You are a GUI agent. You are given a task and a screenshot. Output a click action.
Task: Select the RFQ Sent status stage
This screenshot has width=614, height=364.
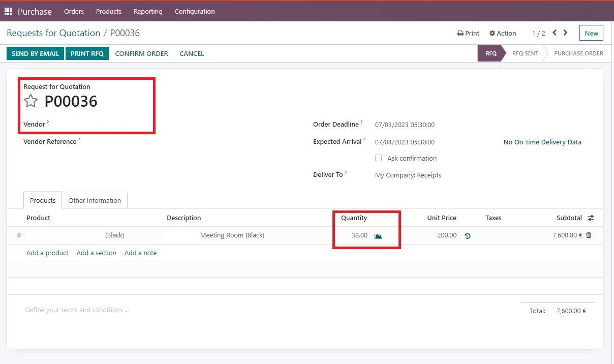pos(525,53)
